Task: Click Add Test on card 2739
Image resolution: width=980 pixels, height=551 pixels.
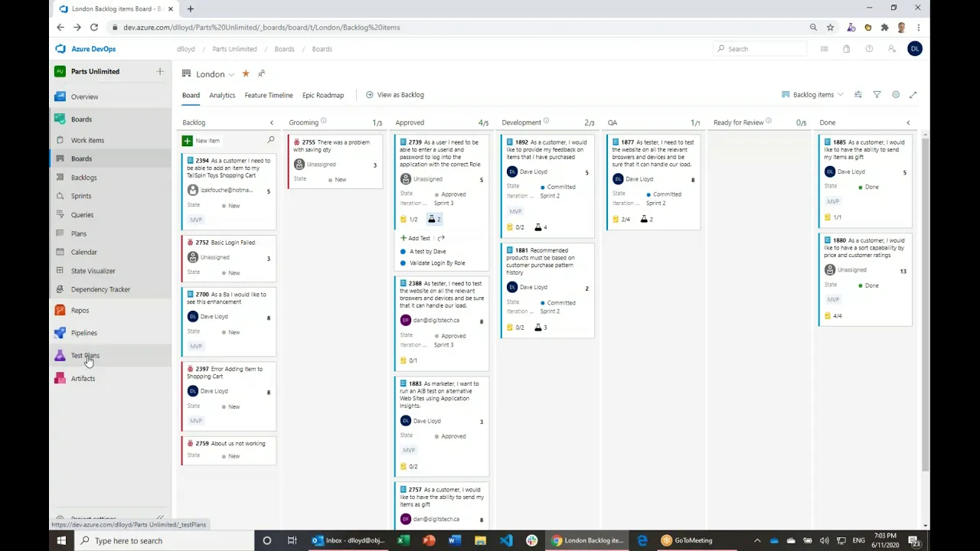Action: (x=415, y=238)
